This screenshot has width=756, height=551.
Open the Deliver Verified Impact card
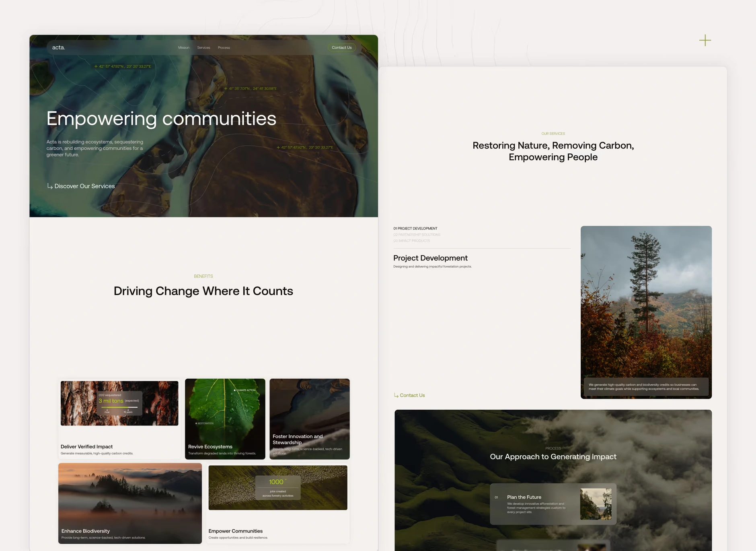pos(119,419)
